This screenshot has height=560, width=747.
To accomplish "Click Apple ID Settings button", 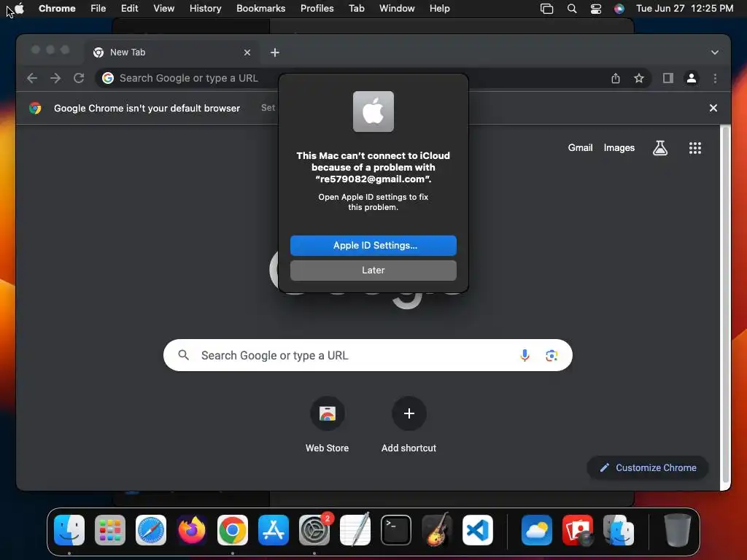I will 373,245.
